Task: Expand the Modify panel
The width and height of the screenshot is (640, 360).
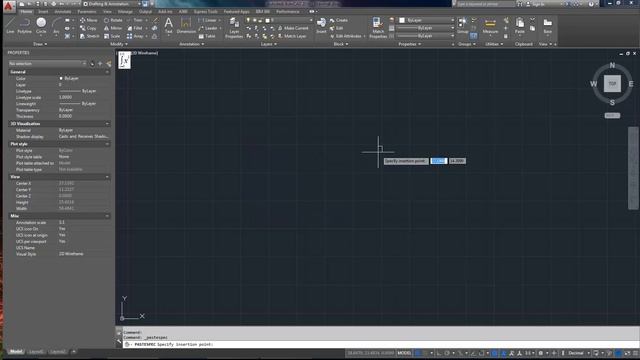Action: 119,44
